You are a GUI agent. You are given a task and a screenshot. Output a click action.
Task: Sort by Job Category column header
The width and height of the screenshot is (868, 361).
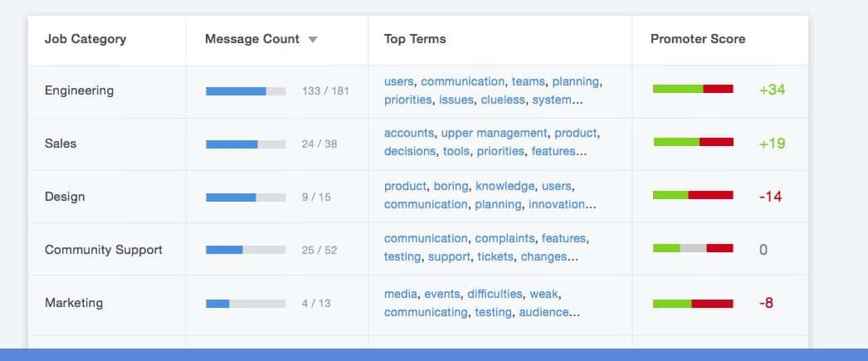click(85, 39)
